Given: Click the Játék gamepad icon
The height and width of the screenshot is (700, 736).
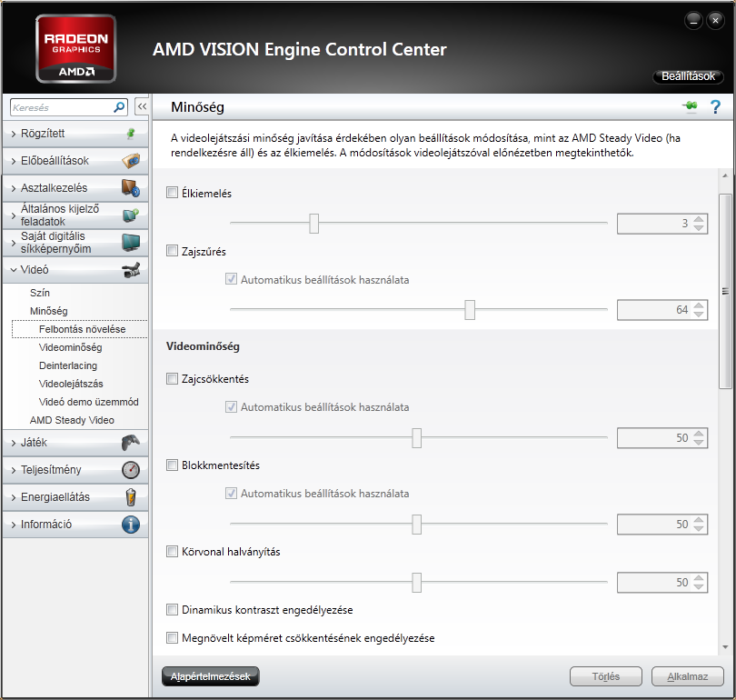Looking at the screenshot, I should (x=131, y=442).
